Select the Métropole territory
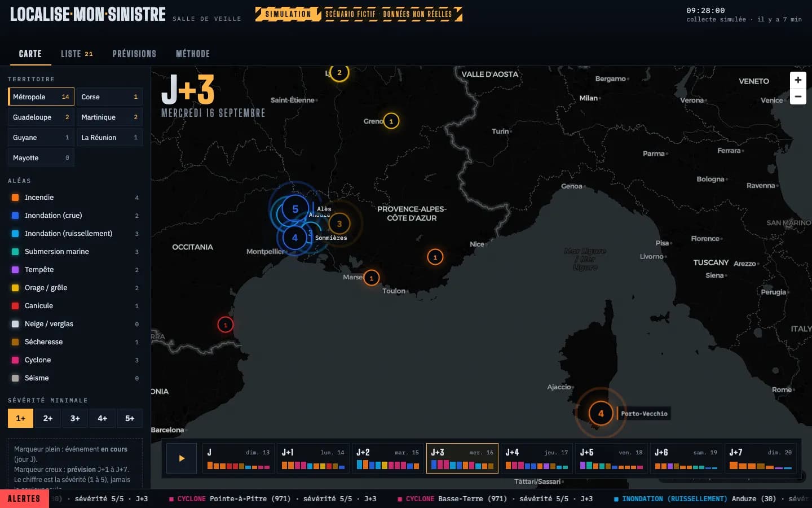 [x=41, y=97]
